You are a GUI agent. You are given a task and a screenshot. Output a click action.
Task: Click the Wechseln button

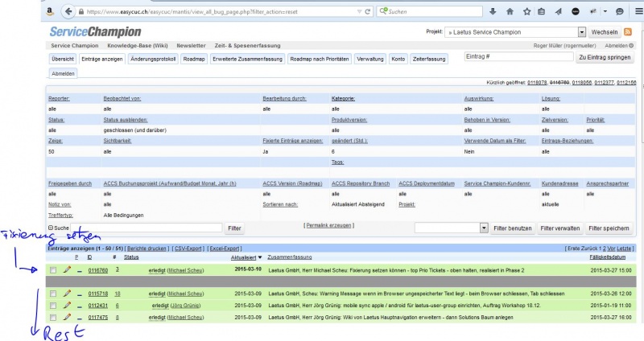coord(605,32)
